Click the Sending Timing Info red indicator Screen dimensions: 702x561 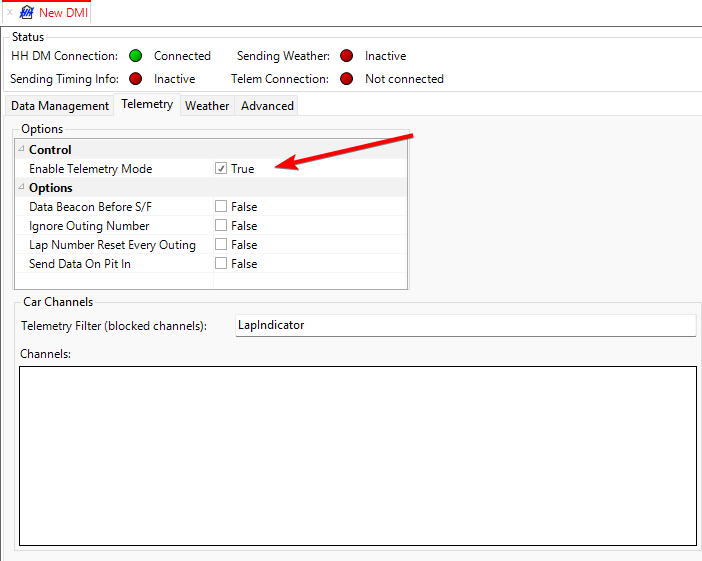[x=135, y=78]
